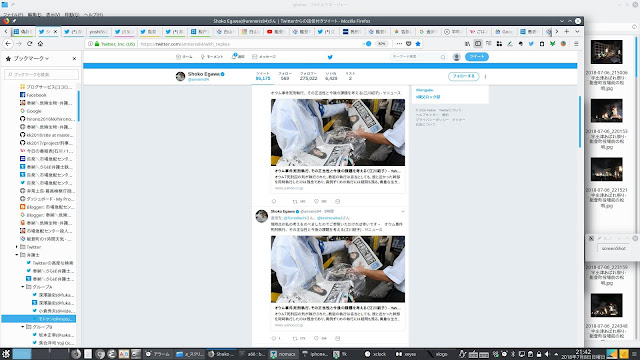The image size is (640, 360).
Task: Open 2018-07-06_215006 image thumbnail in file manager
Action: pyautogui.click(x=607, y=52)
